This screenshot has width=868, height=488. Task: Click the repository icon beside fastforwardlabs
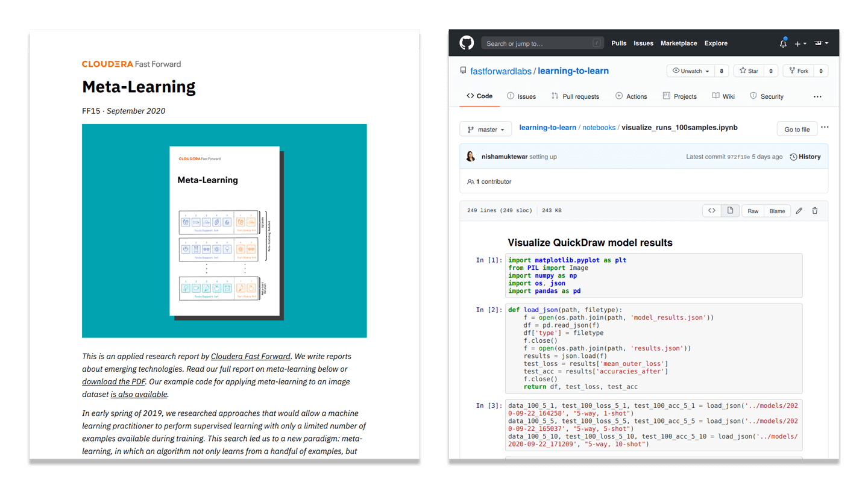(x=463, y=71)
